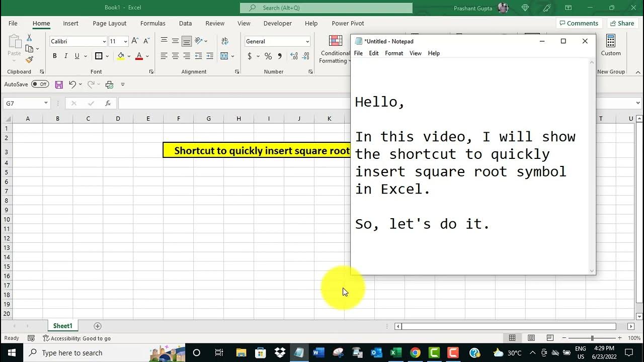The width and height of the screenshot is (644, 362).
Task: Open Word from taskbar
Action: tap(318, 352)
